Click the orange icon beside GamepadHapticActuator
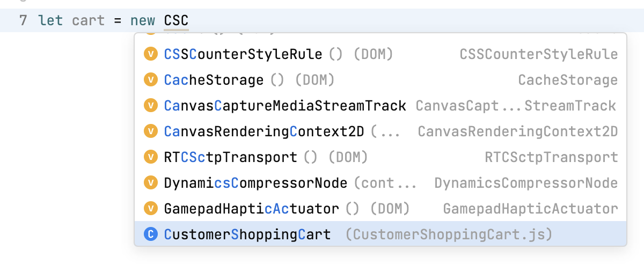 pyautogui.click(x=151, y=208)
